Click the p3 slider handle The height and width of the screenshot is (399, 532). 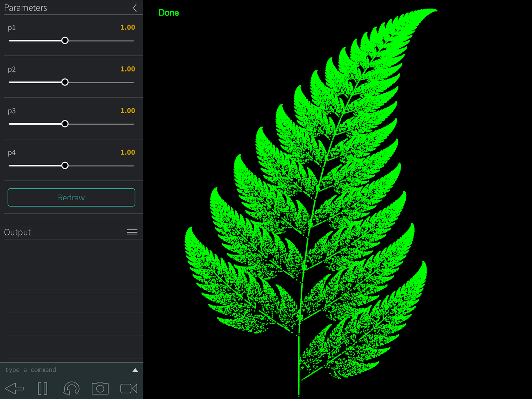[x=65, y=124]
